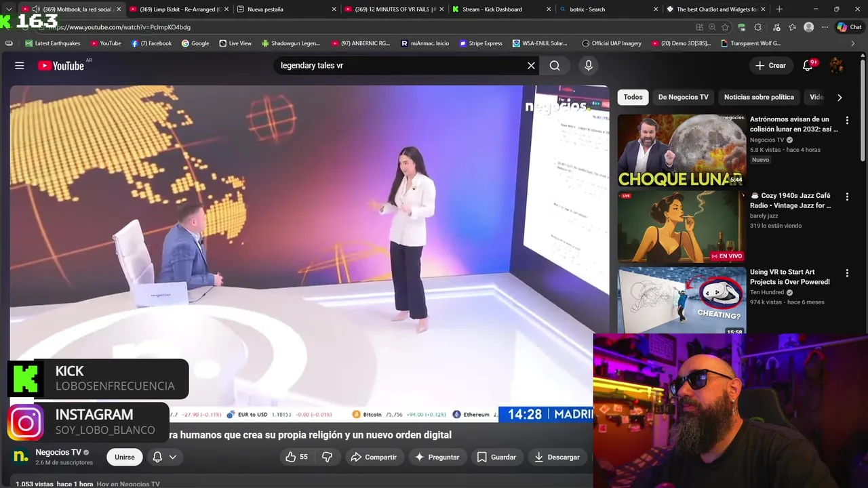Open the browser zoom magnifier icon

tap(712, 27)
